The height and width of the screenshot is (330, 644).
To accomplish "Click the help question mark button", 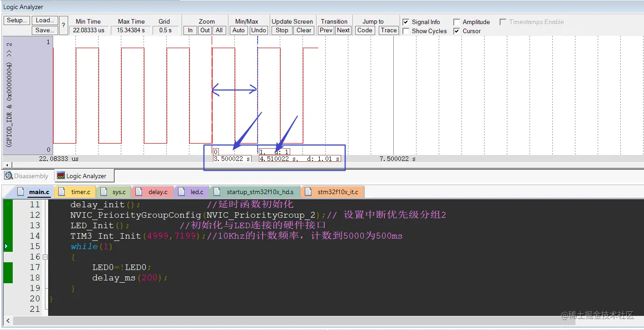I will [x=63, y=25].
